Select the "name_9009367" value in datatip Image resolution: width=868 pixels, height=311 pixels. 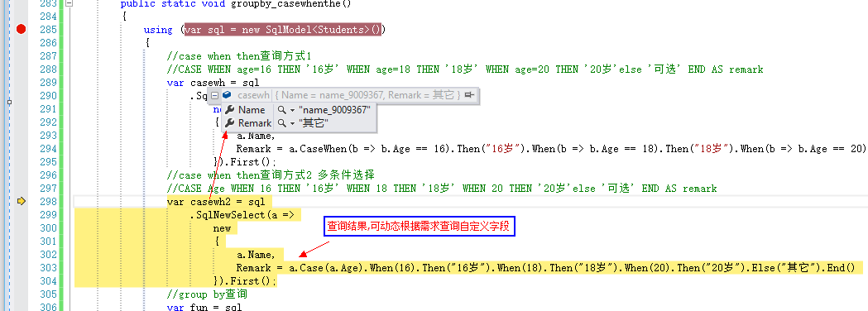point(334,109)
